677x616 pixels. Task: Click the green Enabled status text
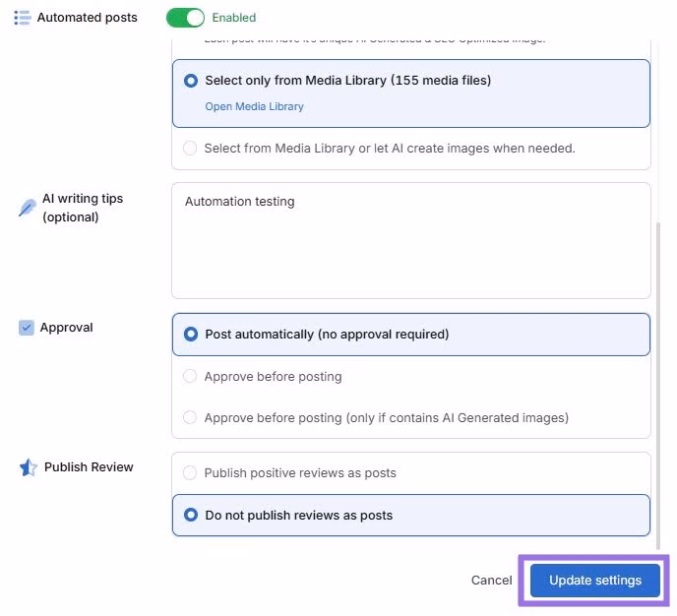tap(234, 18)
